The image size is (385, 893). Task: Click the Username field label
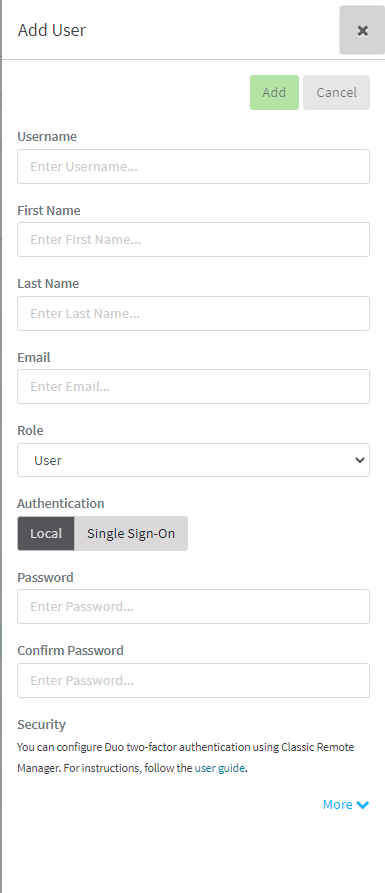click(47, 137)
